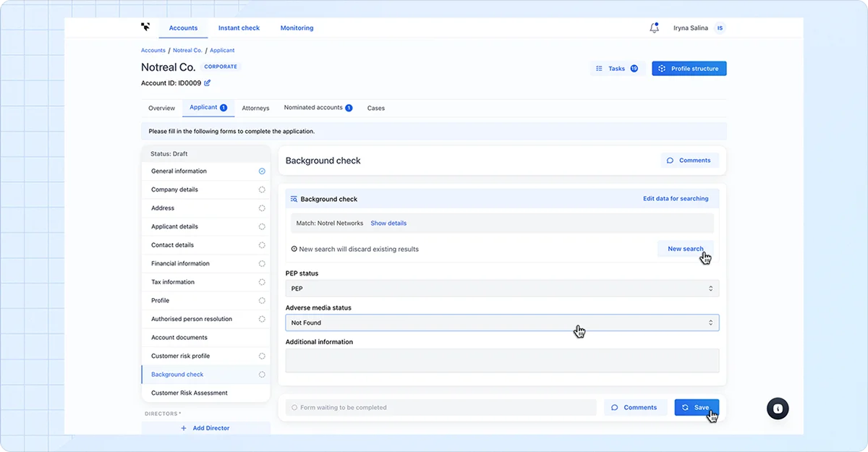Click Tax information status circle
Image resolution: width=868 pixels, height=452 pixels.
262,282
